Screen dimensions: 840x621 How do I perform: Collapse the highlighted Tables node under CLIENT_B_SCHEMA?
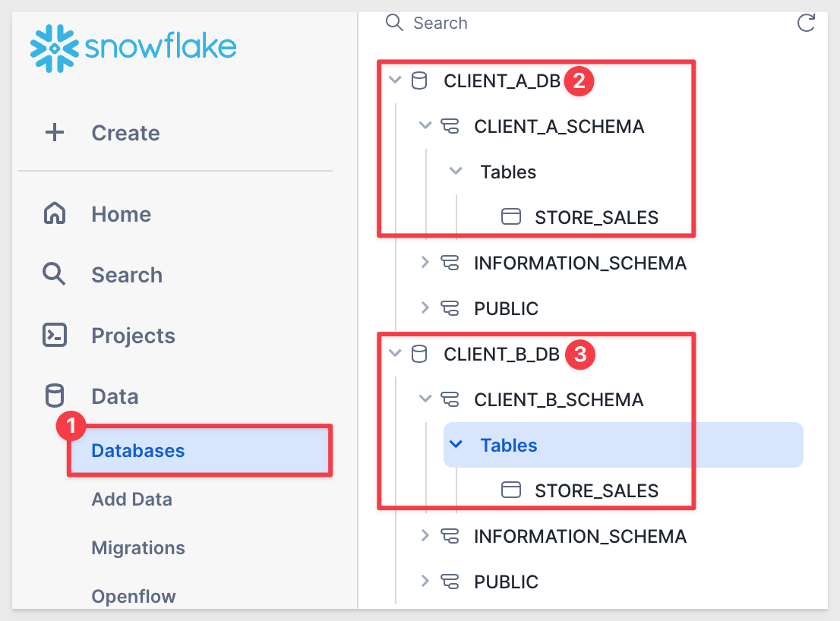(x=456, y=444)
